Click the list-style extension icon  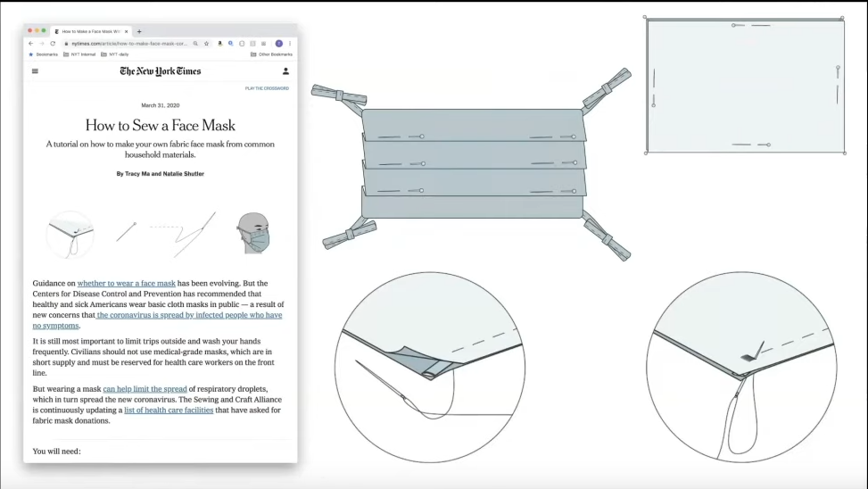pos(263,43)
